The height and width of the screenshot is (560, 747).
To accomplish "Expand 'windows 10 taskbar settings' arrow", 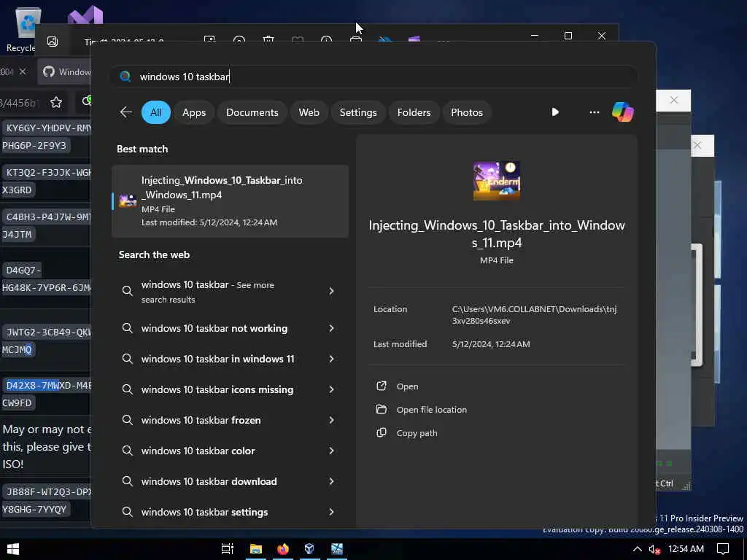I will point(332,512).
